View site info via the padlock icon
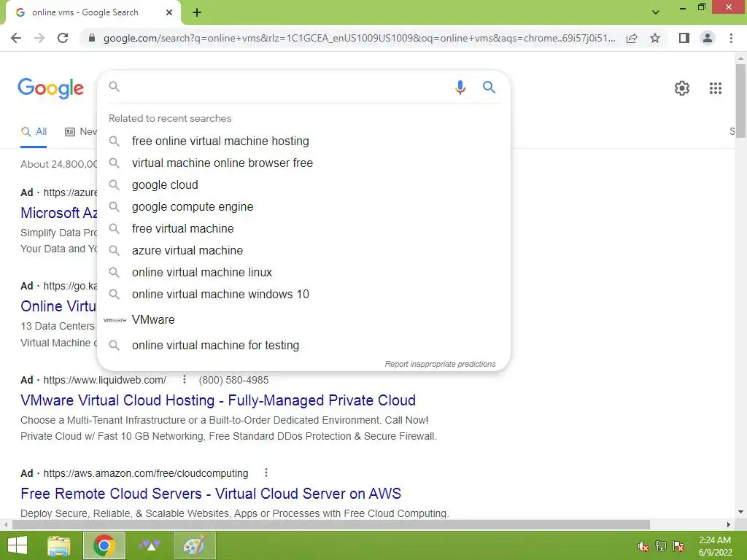 point(92,38)
